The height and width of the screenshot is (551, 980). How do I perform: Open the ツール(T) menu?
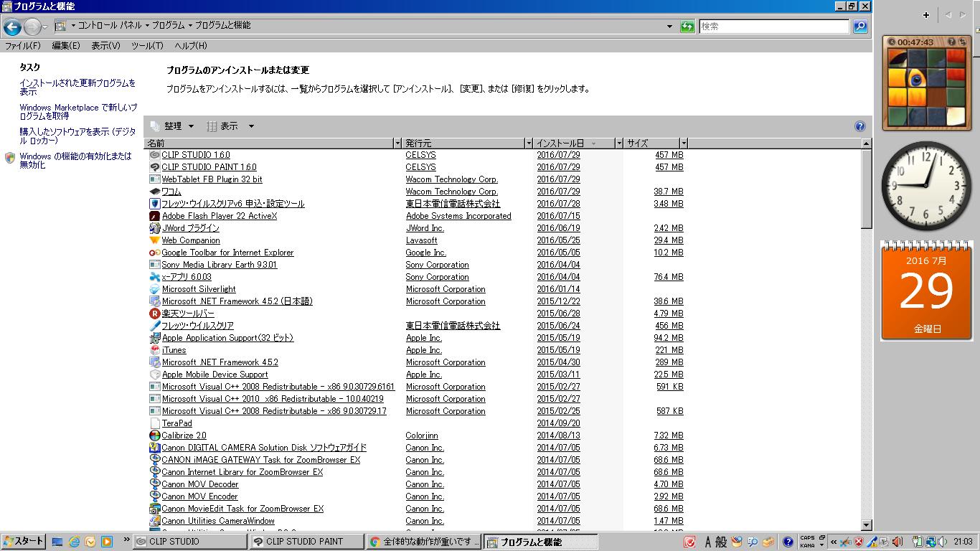pyautogui.click(x=147, y=46)
